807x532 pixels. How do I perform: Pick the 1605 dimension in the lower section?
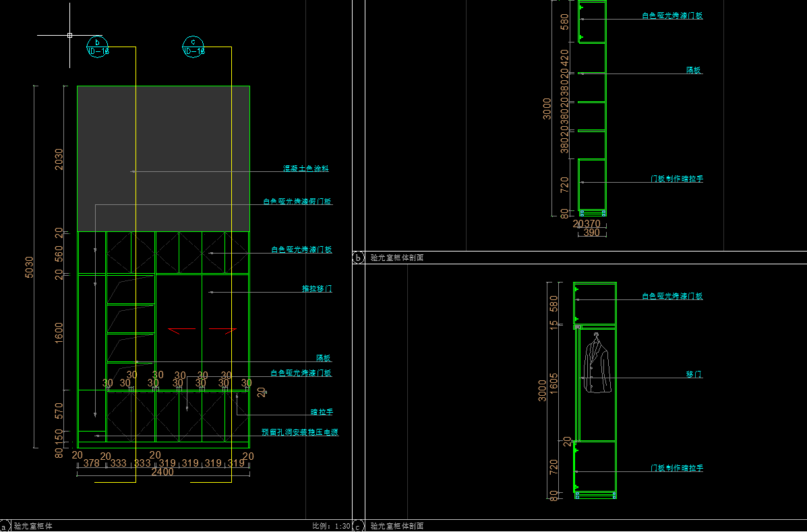click(554, 384)
